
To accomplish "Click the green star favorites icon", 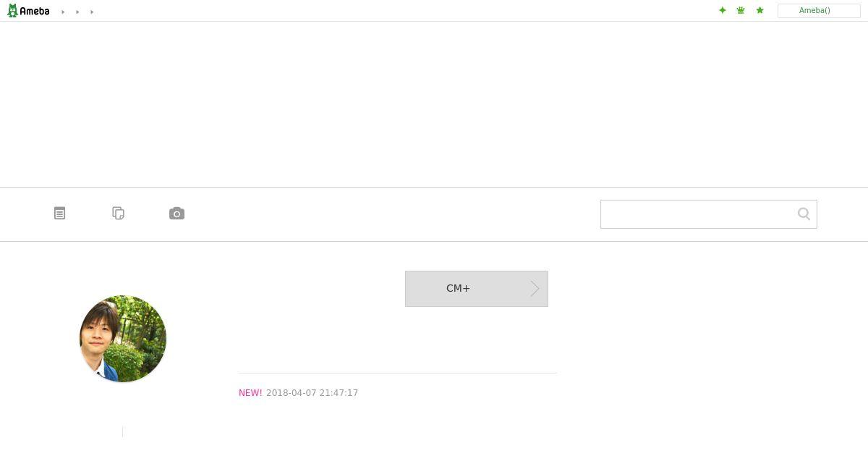I will [759, 10].
